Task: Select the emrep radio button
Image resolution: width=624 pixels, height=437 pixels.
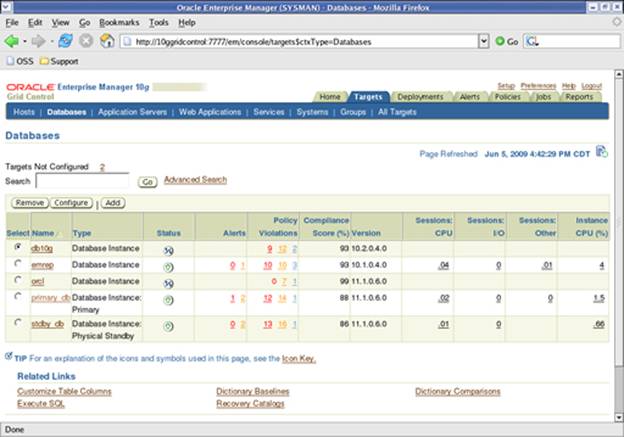Action: (18, 263)
